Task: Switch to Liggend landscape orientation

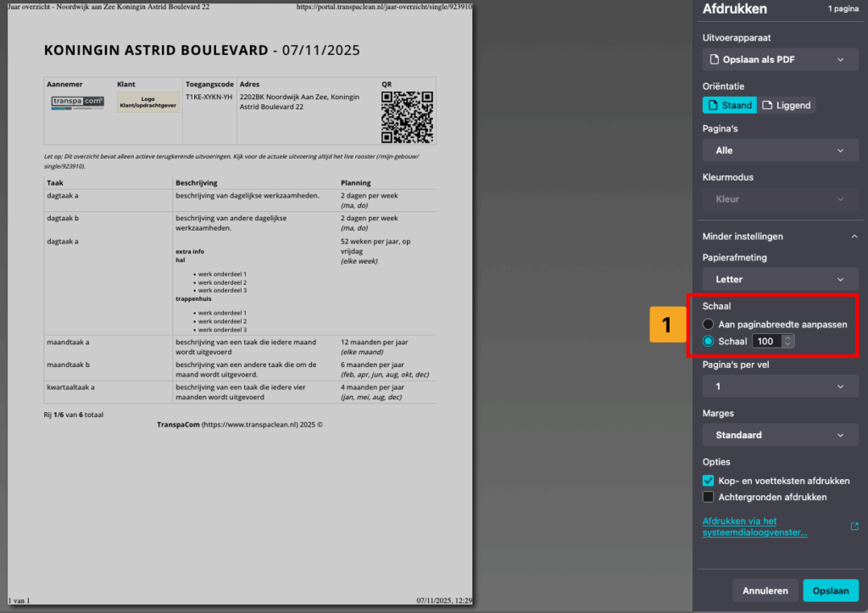Action: pos(787,105)
